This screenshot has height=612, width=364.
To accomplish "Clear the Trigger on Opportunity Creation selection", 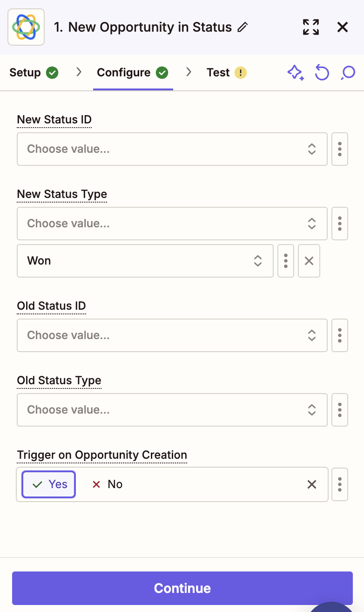I will pos(312,484).
